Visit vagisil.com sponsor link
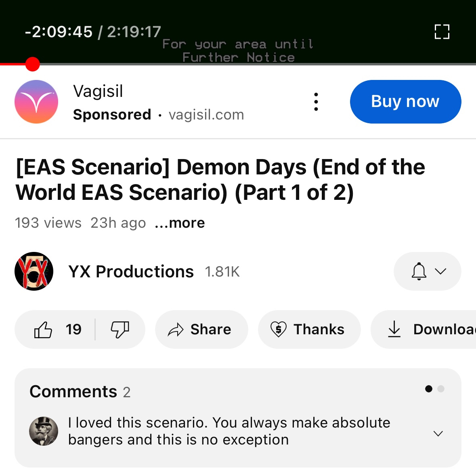The width and height of the screenshot is (476, 476). click(x=206, y=115)
